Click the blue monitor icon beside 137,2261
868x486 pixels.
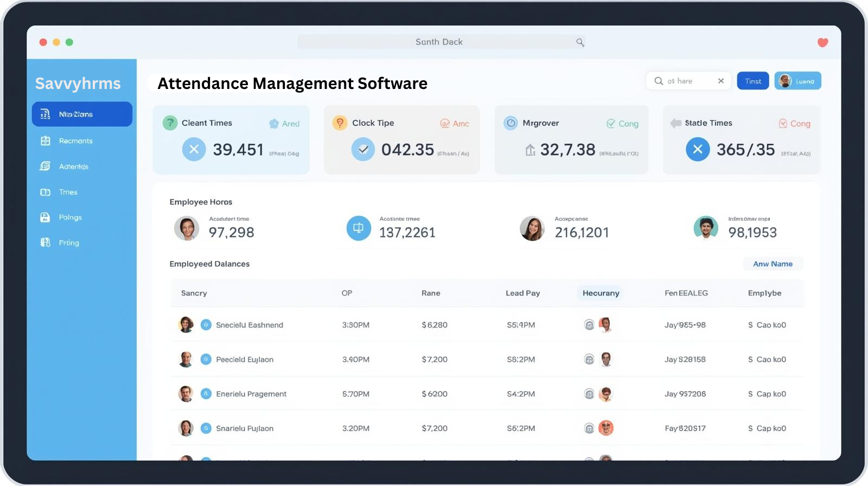(x=359, y=228)
